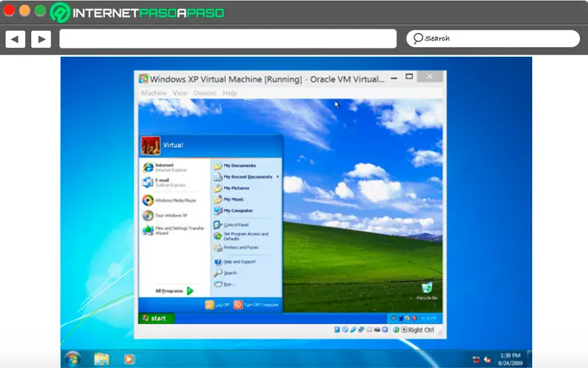
Task: Open My Computer
Action: tap(233, 210)
